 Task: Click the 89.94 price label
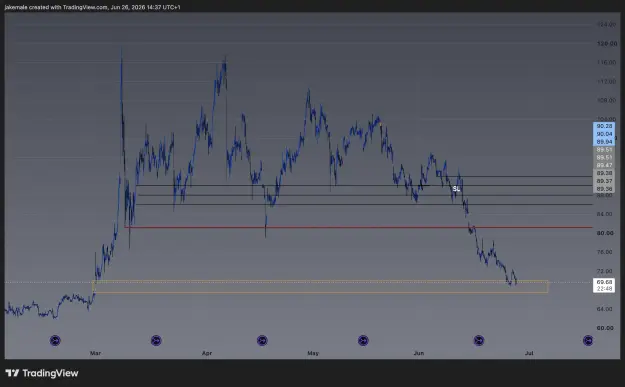604,142
